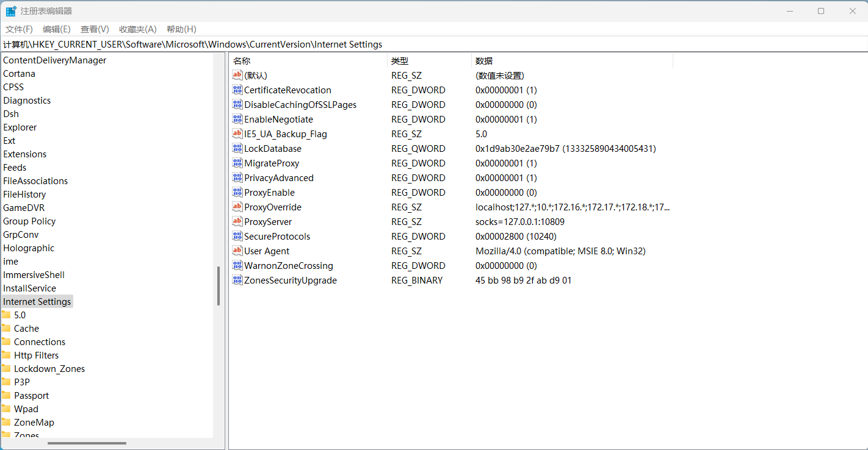The height and width of the screenshot is (450, 868).
Task: Select the ImmersiveShell key
Action: pos(34,275)
